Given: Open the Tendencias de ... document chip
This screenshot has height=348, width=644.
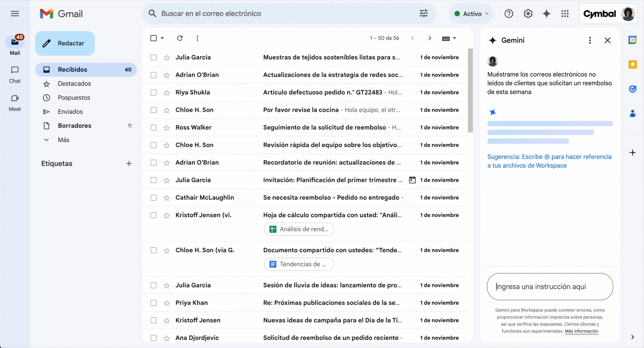Looking at the screenshot, I should tap(299, 264).
